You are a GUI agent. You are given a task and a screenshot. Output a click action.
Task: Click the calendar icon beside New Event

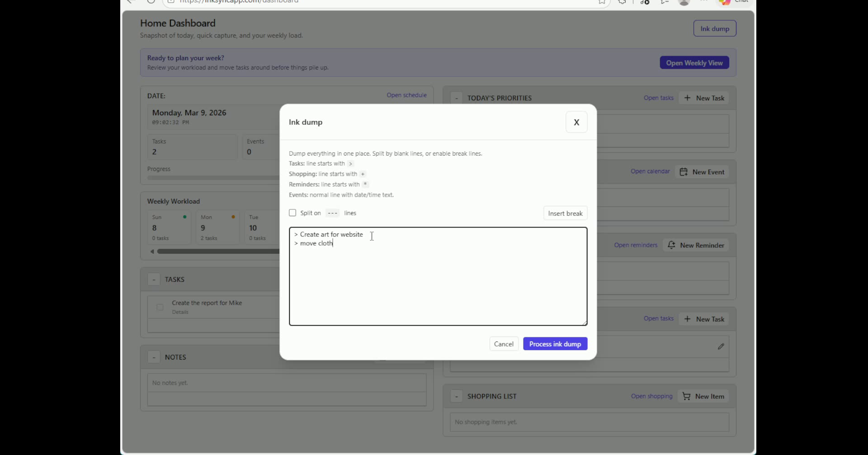pyautogui.click(x=684, y=172)
